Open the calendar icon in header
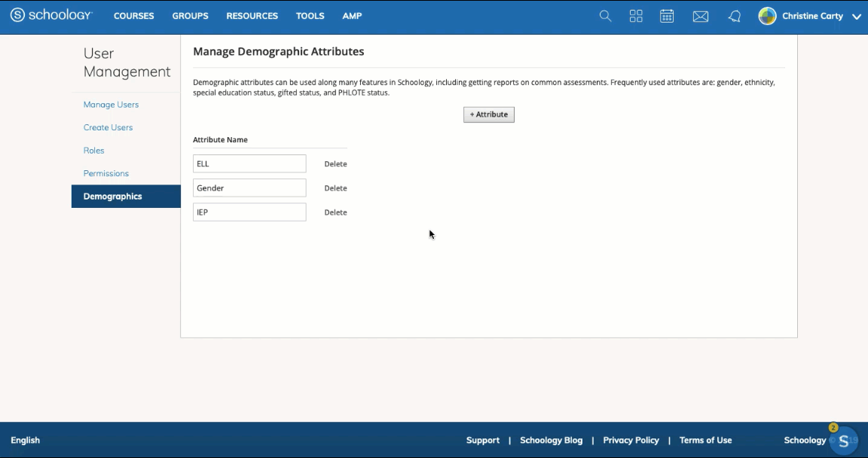 pyautogui.click(x=667, y=16)
